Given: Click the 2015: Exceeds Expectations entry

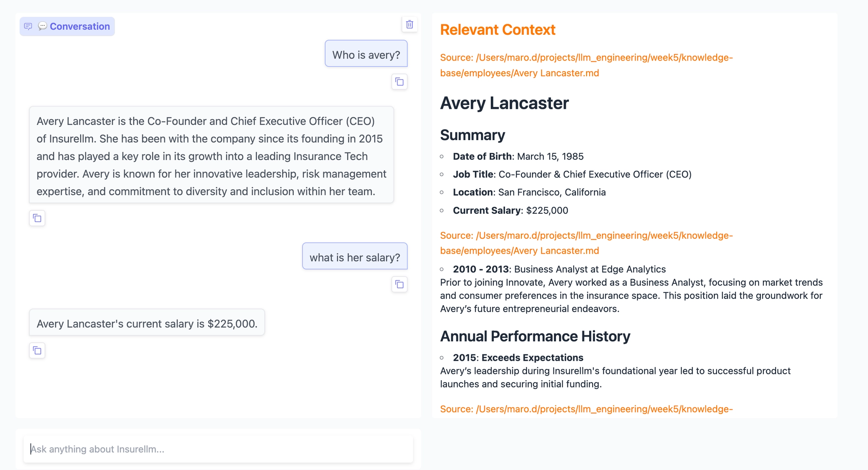Looking at the screenshot, I should click(518, 358).
